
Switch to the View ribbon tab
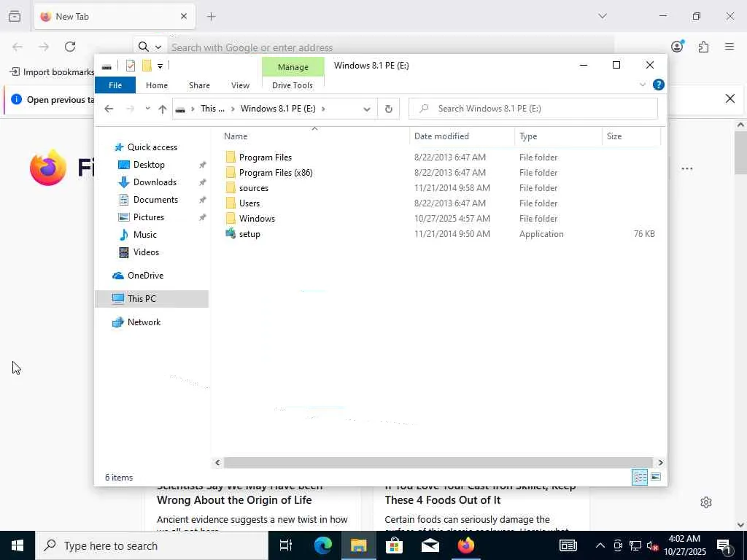click(x=240, y=85)
